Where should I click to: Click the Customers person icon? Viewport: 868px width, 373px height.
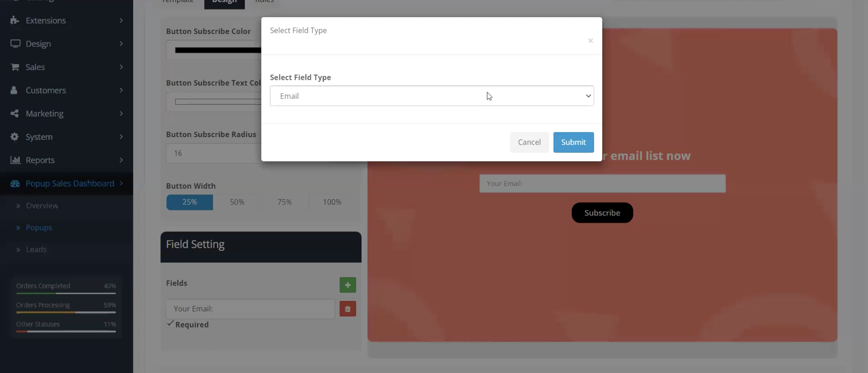14,90
